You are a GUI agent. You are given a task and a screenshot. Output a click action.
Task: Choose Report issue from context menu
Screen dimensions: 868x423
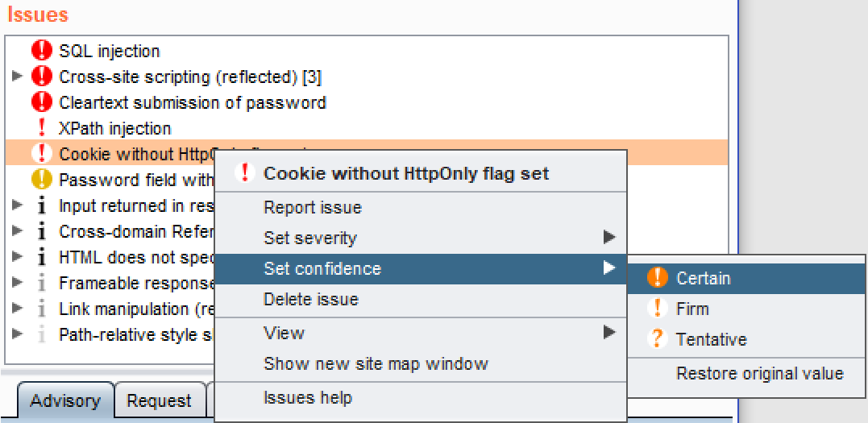313,208
